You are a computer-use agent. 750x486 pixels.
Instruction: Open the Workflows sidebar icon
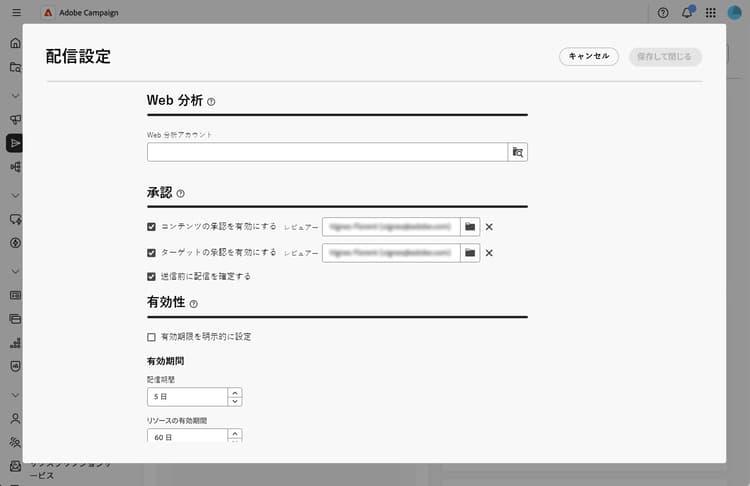click(x=15, y=167)
